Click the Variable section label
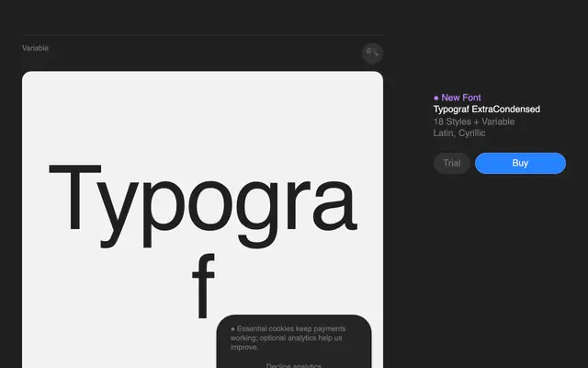Viewport: 588px width, 368px height. 35,48
